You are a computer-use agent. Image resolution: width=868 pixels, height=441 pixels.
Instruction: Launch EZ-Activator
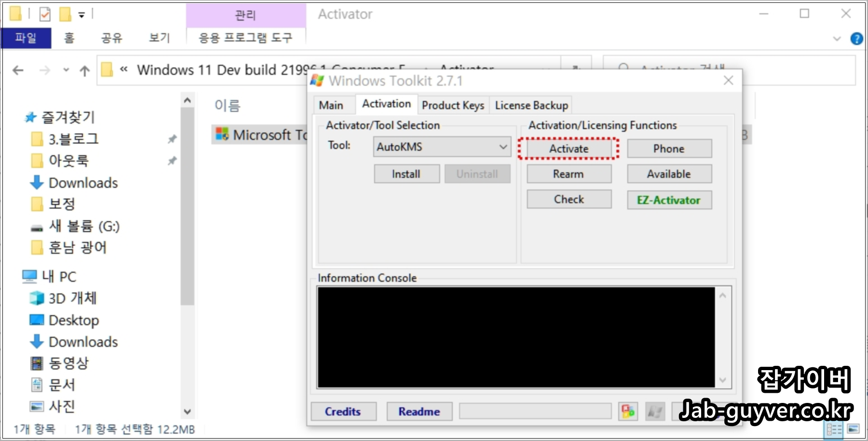point(669,200)
